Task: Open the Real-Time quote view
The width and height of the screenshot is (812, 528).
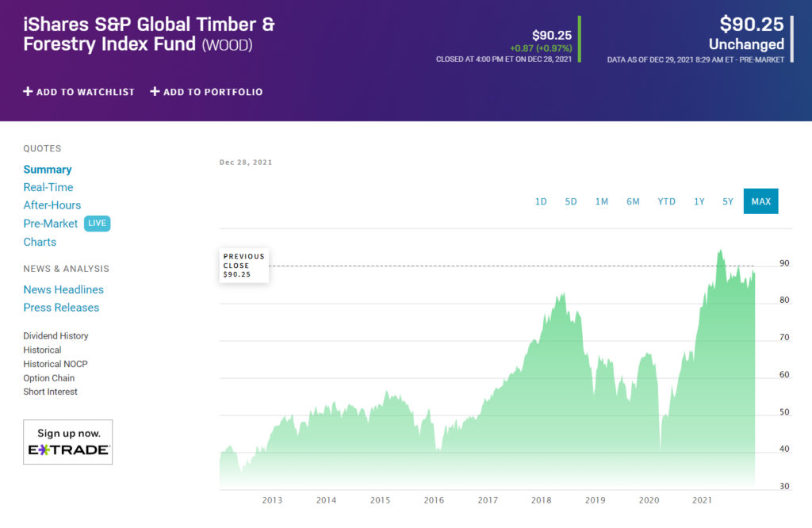Action: pyautogui.click(x=49, y=187)
